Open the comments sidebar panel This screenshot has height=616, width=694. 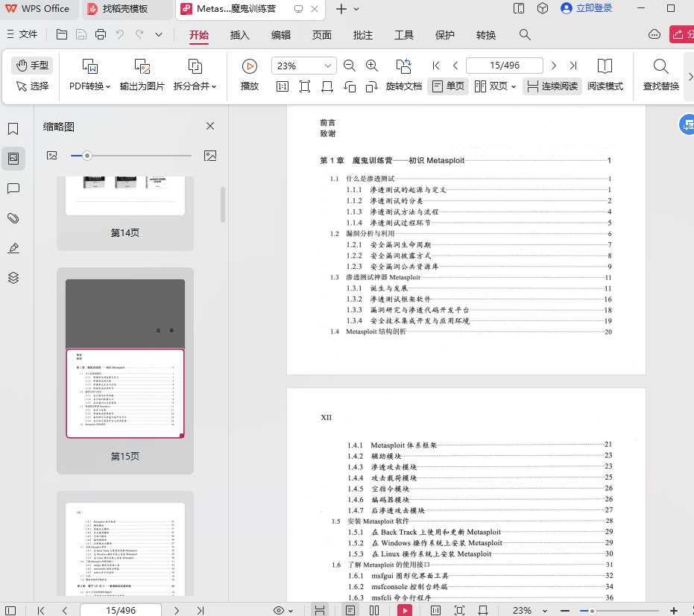(x=13, y=188)
